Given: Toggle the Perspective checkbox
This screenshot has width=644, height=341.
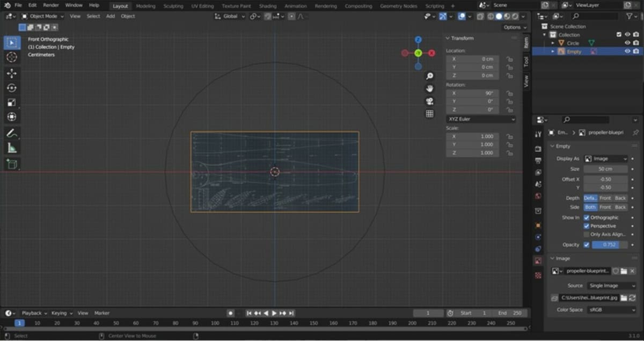Looking at the screenshot, I should point(586,226).
